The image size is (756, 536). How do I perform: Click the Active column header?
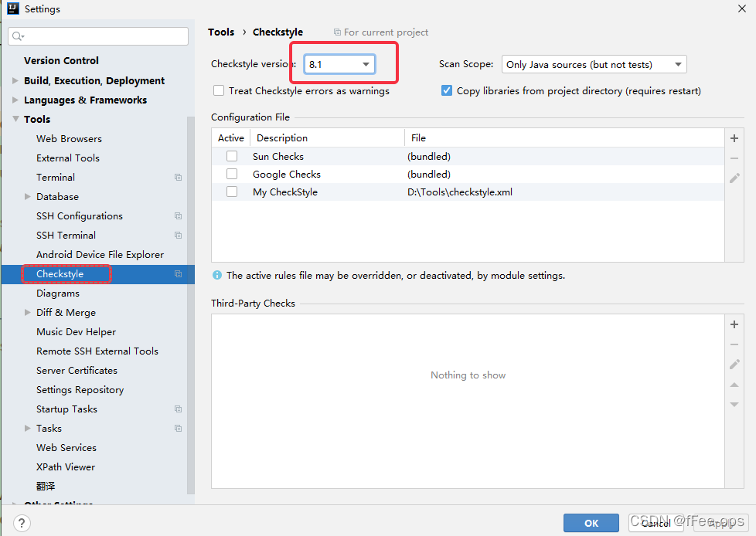click(231, 137)
